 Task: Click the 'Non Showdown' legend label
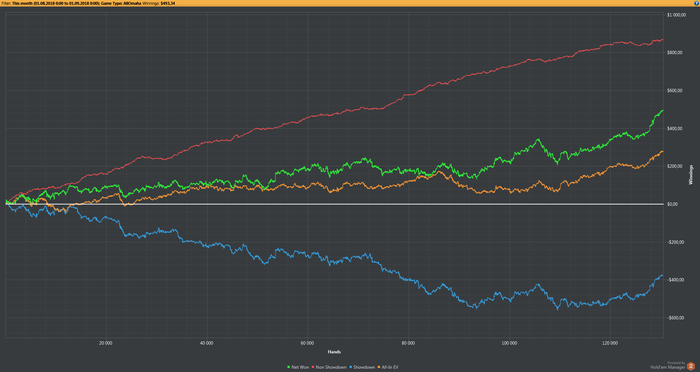pyautogui.click(x=331, y=367)
